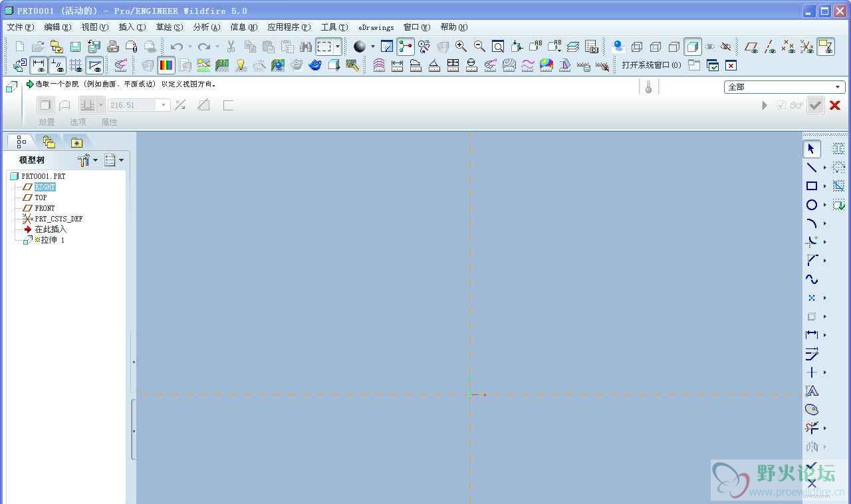Switch to the layer tree tab icon
Screen dimensions: 851x504
49,142
